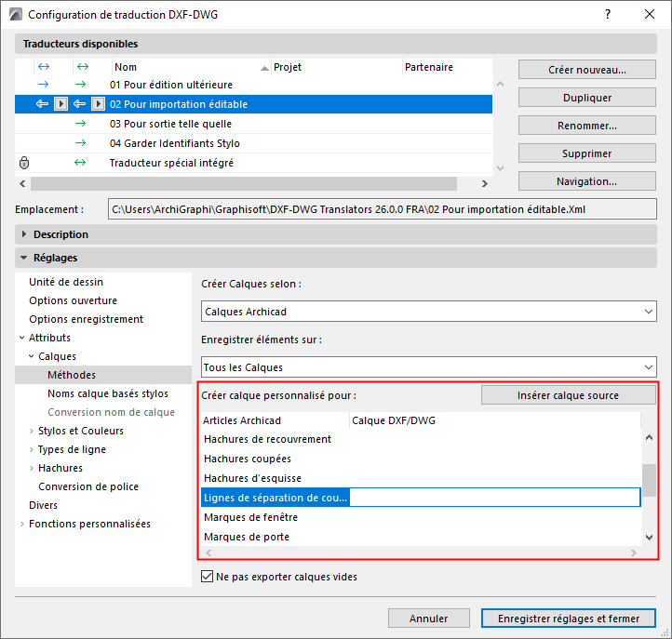Click the green double-arrow column header icon
672x639 pixels.
(x=81, y=67)
